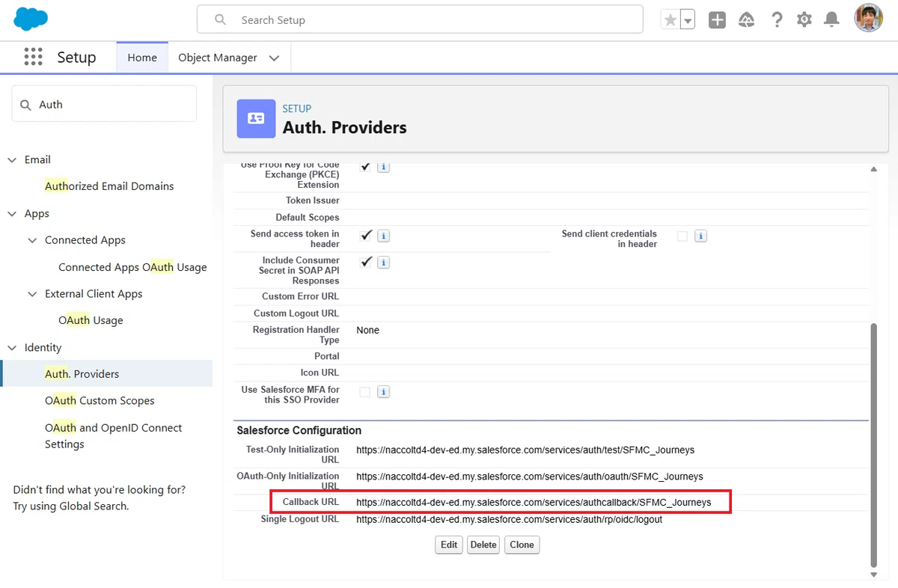
Task: Open OAuth Usage under External Client Apps
Action: (x=91, y=320)
